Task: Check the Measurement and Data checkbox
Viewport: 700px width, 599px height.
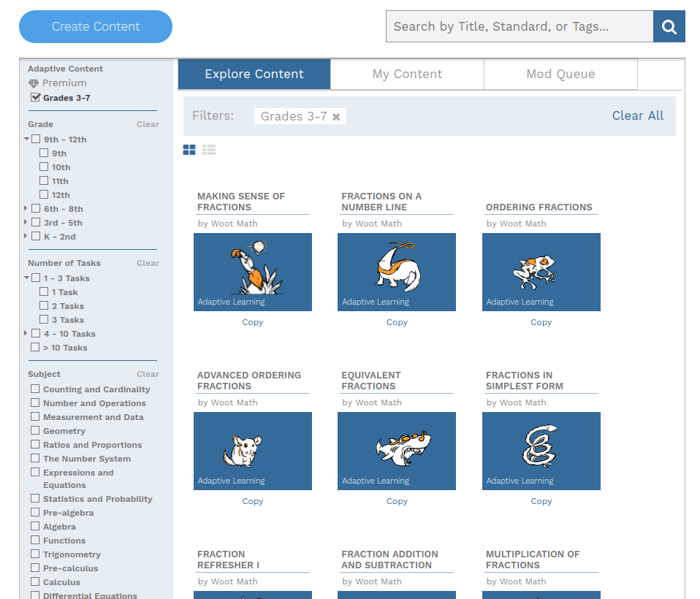Action: point(35,416)
